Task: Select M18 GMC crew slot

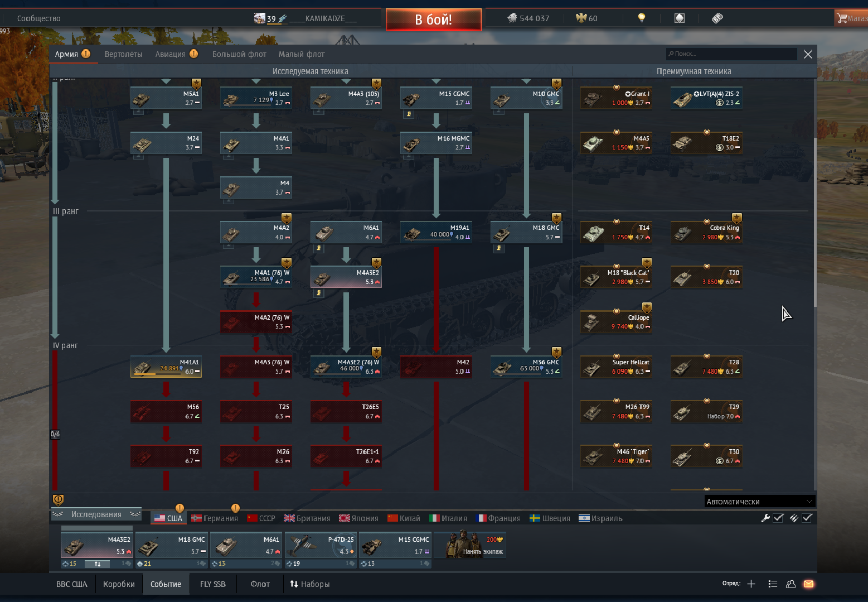Action: (171, 545)
